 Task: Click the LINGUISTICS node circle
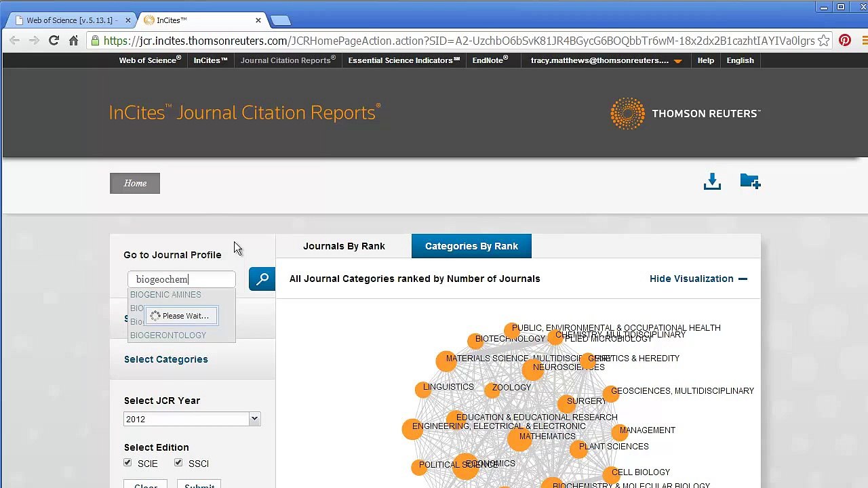click(423, 389)
